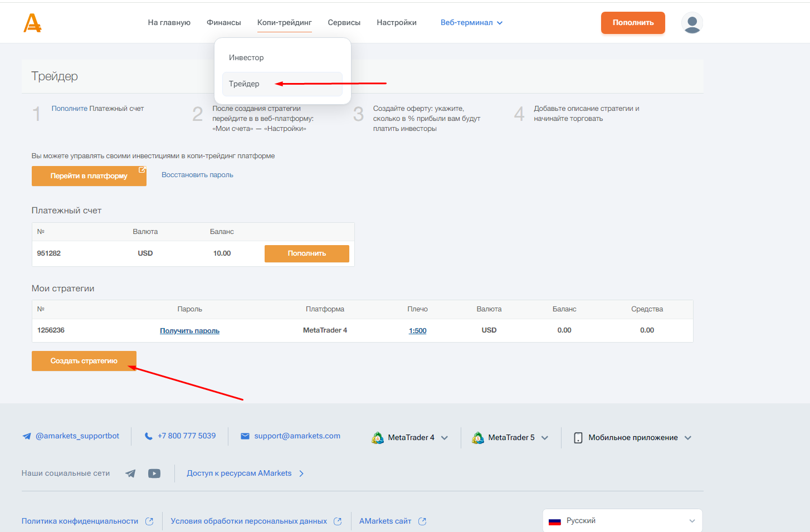Click the MetaTrader 5 footer icon
The width and height of the screenshot is (810, 532).
[478, 438]
